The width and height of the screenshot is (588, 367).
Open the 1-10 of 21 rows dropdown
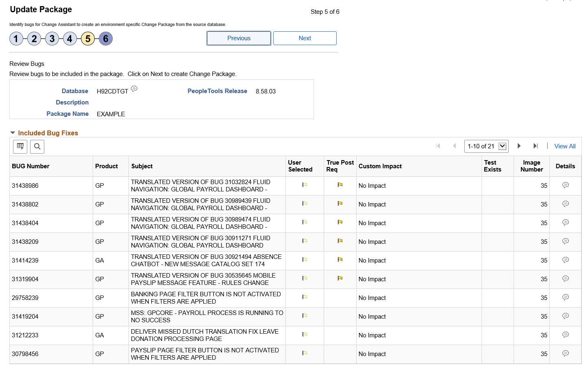pyautogui.click(x=486, y=146)
